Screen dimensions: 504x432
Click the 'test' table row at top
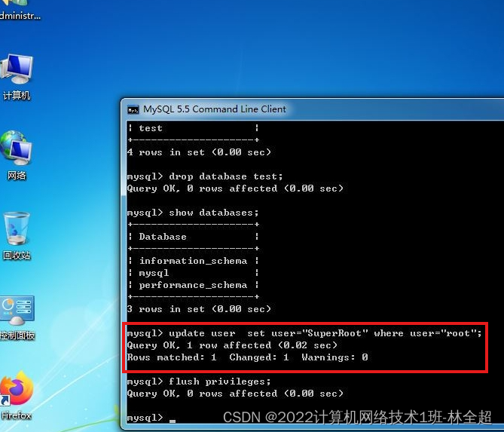(x=193, y=128)
